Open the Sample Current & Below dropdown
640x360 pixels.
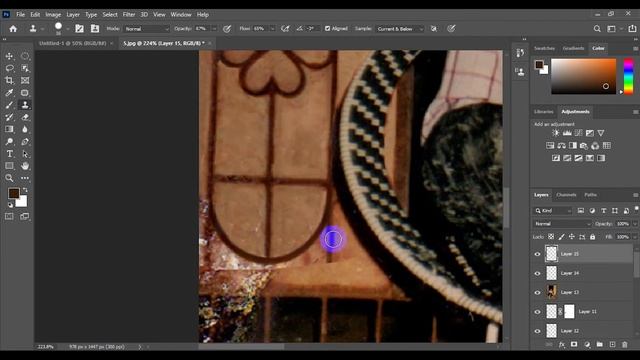coord(400,29)
